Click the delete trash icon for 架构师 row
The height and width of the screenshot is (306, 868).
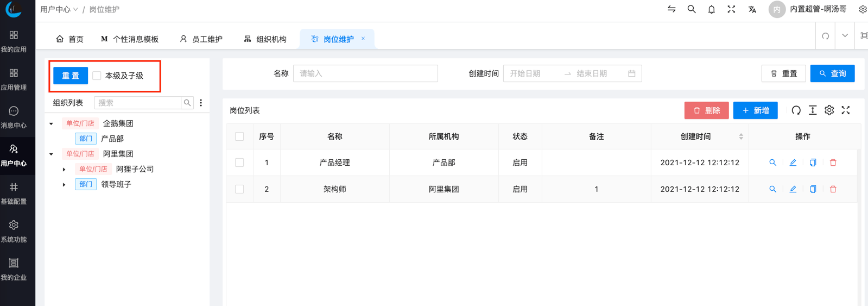(x=833, y=189)
